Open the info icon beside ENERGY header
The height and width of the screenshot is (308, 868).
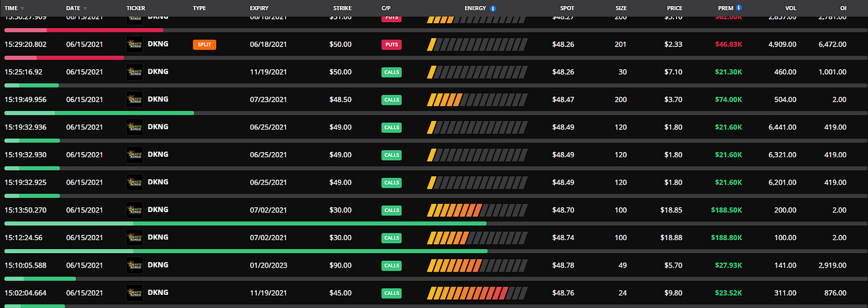(493, 8)
